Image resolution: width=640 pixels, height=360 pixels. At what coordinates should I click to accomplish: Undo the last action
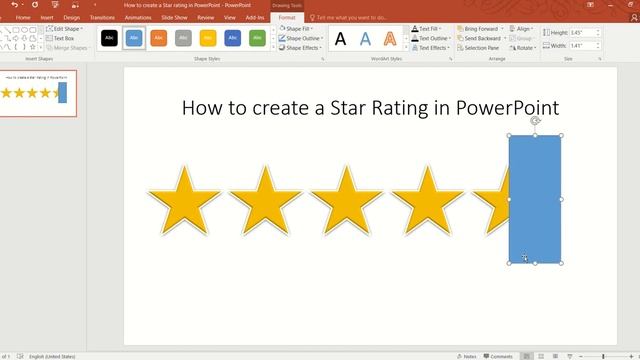[14, 5]
